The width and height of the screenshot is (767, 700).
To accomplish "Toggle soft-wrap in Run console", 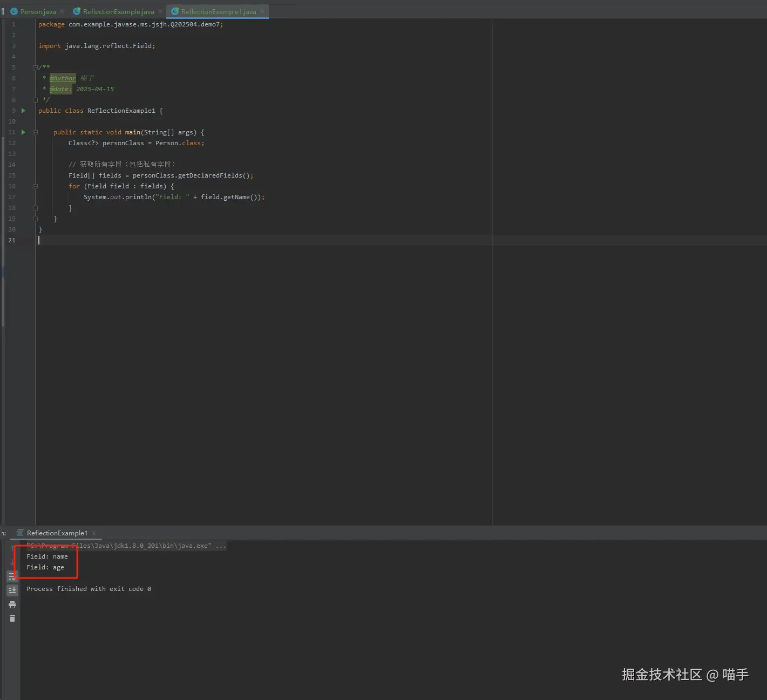I will point(12,576).
